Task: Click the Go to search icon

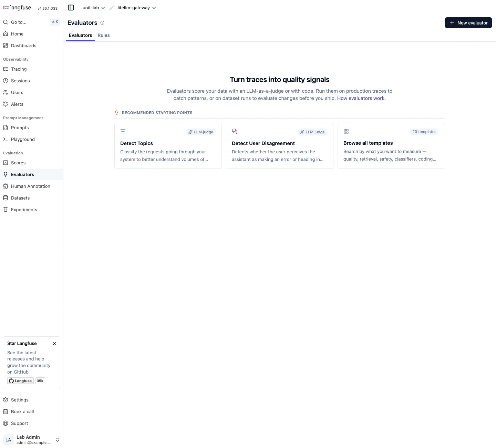Action: click(x=6, y=22)
